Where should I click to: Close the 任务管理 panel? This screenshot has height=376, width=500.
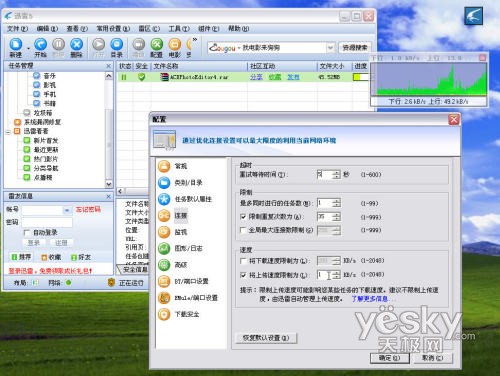108,66
